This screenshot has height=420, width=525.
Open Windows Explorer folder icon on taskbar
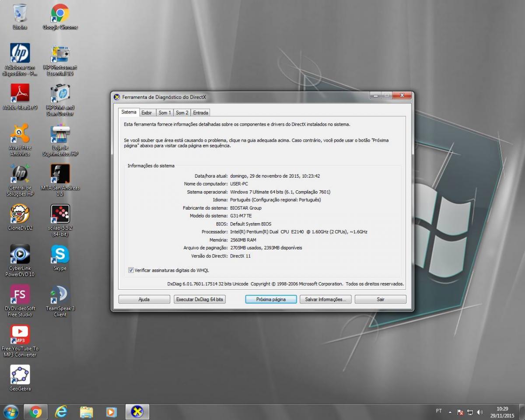[x=87, y=412]
